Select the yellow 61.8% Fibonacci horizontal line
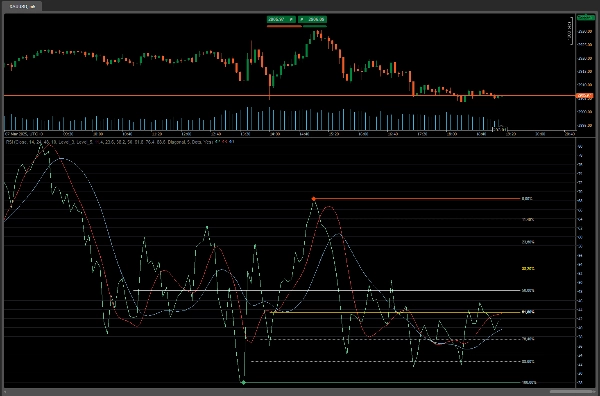 [x=395, y=312]
